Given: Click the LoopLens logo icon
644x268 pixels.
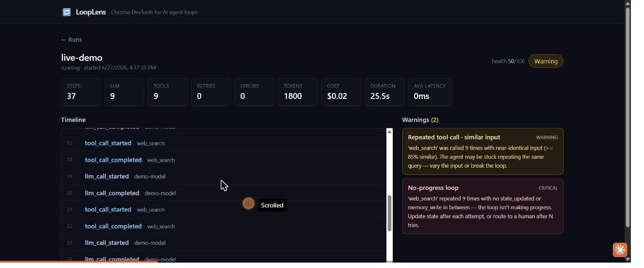Looking at the screenshot, I should click(66, 12).
